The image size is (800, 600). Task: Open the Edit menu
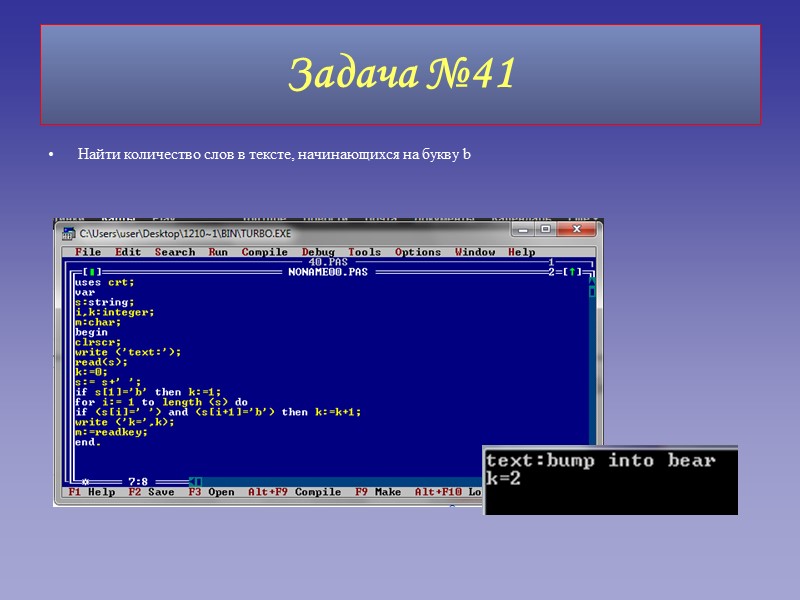tap(128, 252)
